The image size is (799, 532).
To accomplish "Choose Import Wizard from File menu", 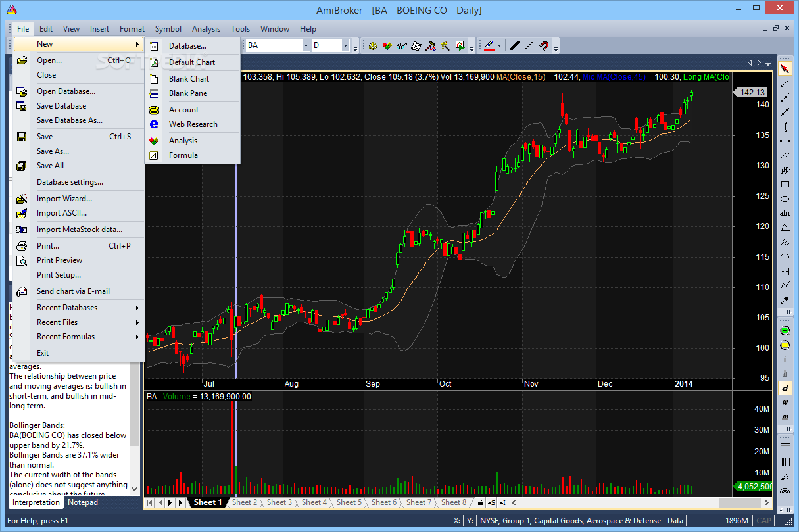I will pyautogui.click(x=79, y=199).
